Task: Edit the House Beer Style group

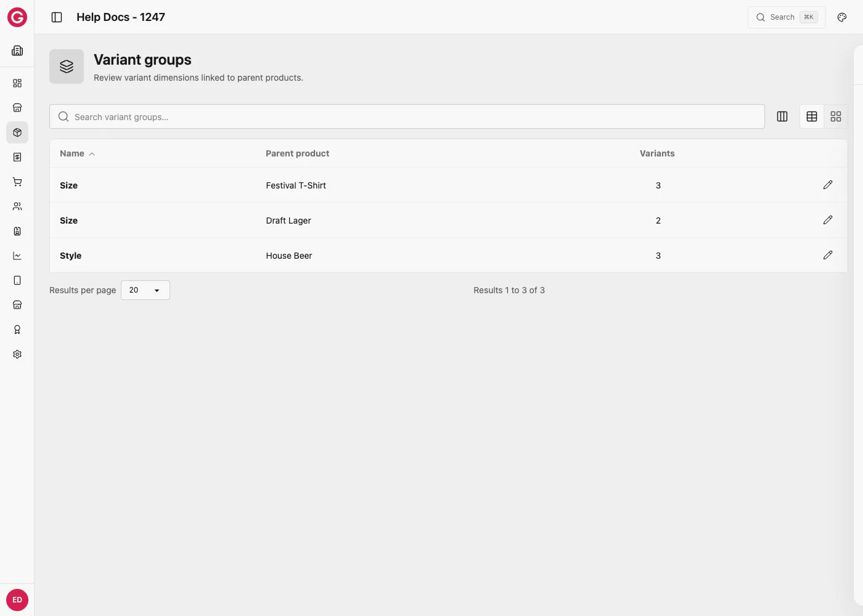Action: click(x=828, y=255)
